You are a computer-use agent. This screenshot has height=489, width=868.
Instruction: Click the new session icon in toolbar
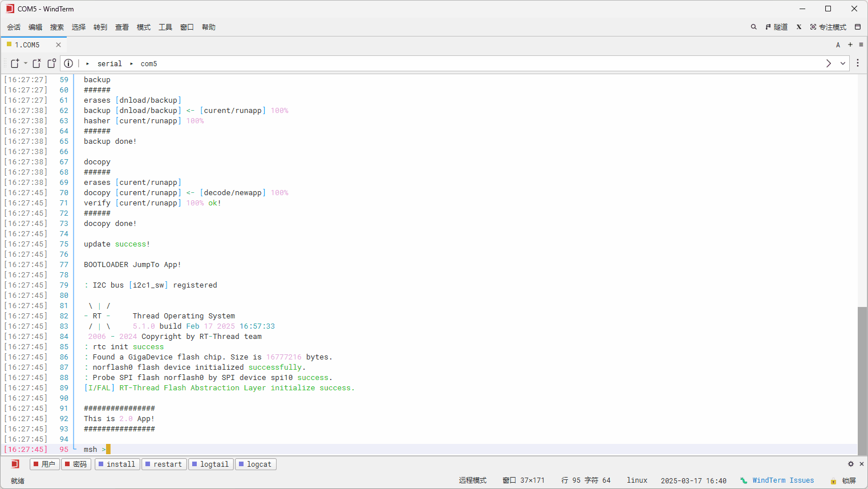15,63
